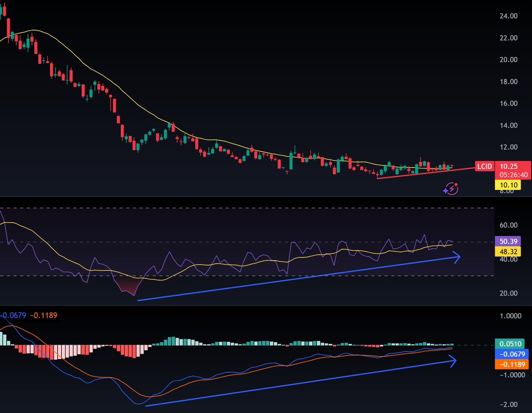Screen dimensions: 532x413
Task: Click the 60.00 RSI axis label
Action: [x=509, y=225]
